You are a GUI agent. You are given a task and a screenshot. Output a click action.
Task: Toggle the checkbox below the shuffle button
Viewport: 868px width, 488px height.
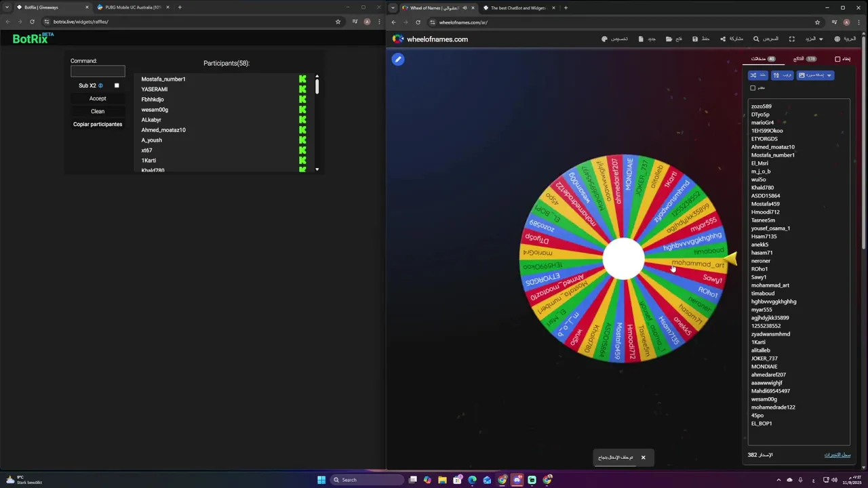pyautogui.click(x=753, y=88)
